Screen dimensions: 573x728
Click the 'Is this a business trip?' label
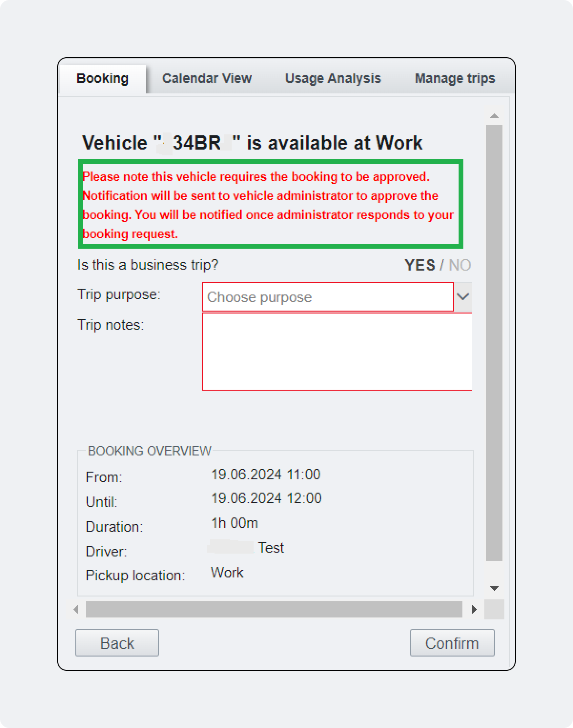[148, 265]
